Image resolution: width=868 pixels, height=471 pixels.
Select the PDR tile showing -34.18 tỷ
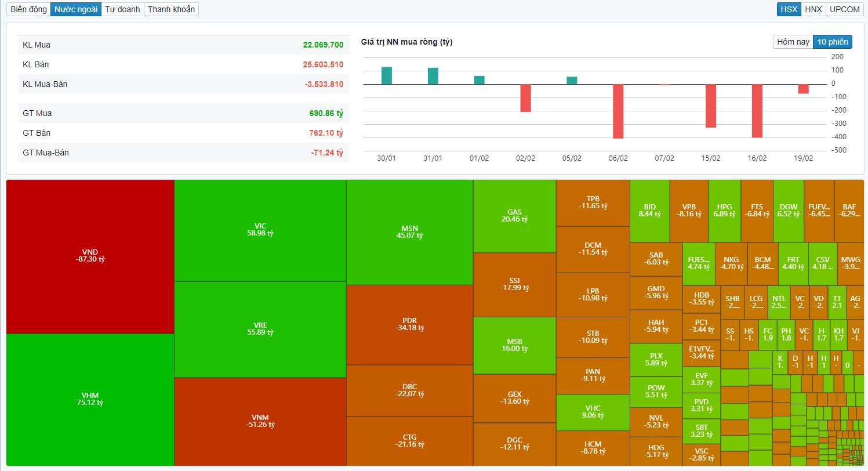coord(410,325)
